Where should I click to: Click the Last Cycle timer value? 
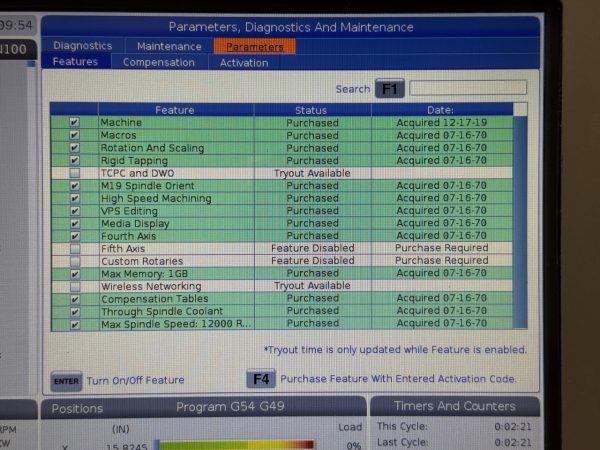click(x=513, y=442)
